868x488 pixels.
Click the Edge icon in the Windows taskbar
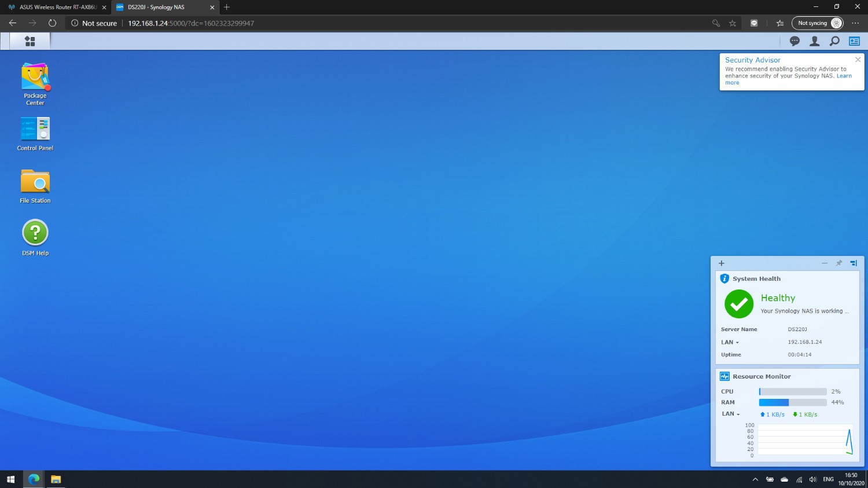(34, 479)
